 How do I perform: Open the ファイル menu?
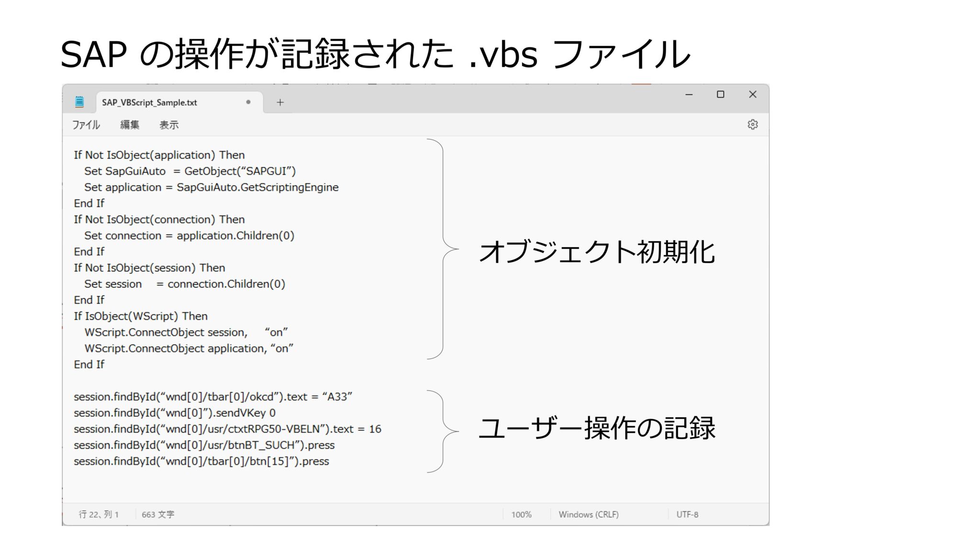pyautogui.click(x=87, y=125)
